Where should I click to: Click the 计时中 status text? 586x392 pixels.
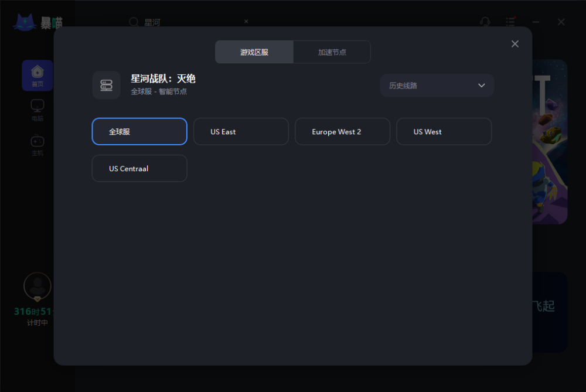38,322
